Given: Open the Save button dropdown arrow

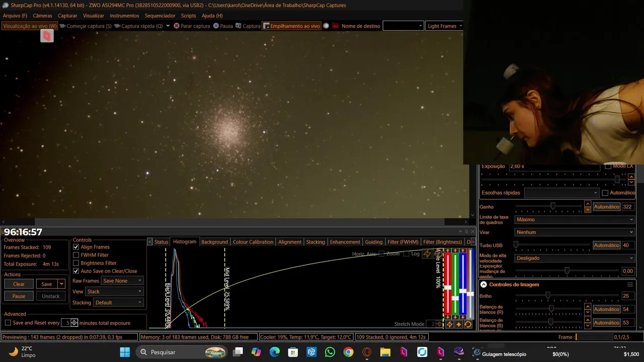Looking at the screenshot, I should pyautogui.click(x=61, y=284).
